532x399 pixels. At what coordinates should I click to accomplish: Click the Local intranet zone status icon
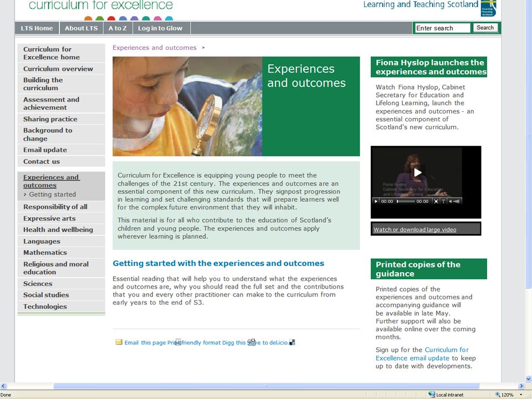click(x=432, y=395)
